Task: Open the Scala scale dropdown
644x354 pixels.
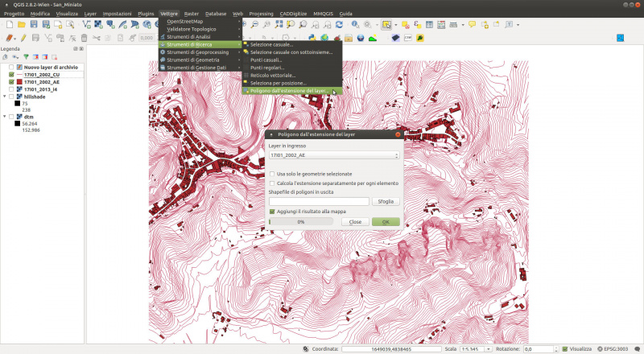Action: (x=488, y=349)
